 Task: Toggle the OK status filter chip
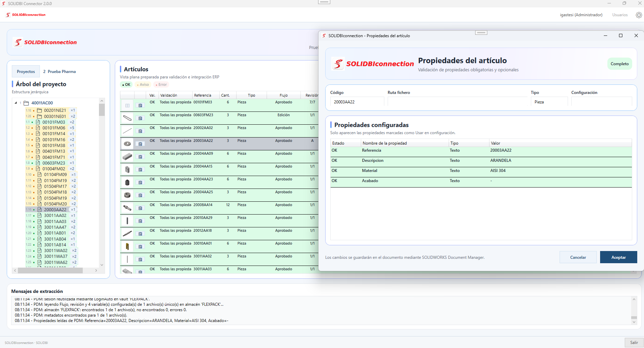pyautogui.click(x=126, y=85)
